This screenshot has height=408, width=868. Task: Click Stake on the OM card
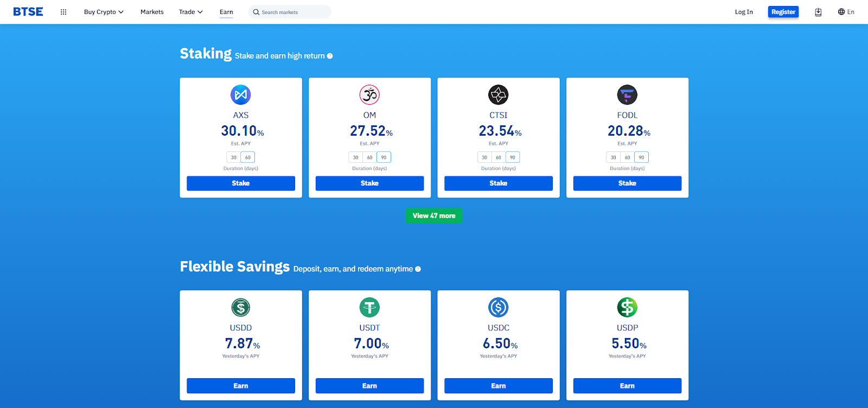[369, 183]
